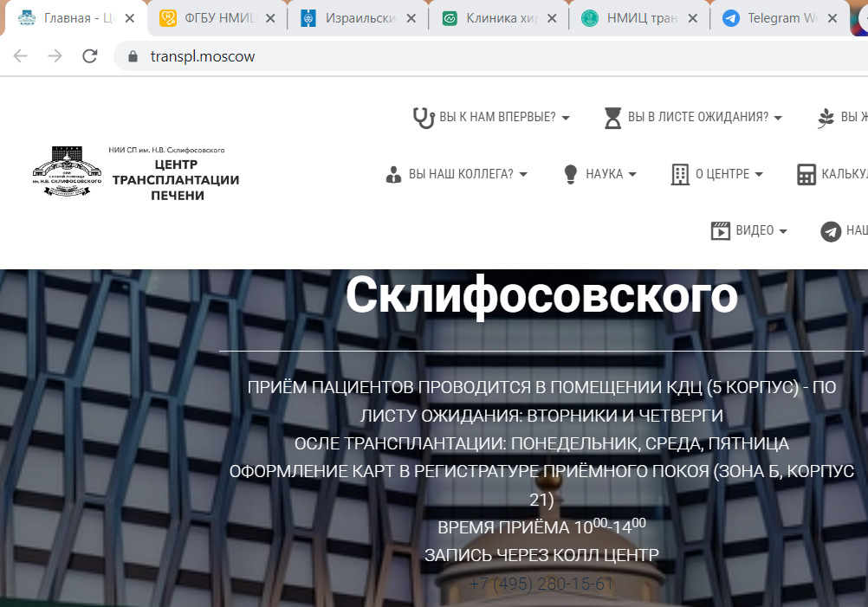Open the НАУКА menu item
Image resolution: width=868 pixels, height=607 pixels.
tap(600, 174)
